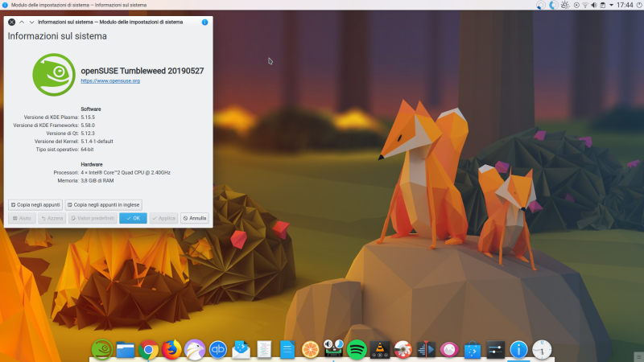
Task: Open the openSUSE launcher in the dock
Action: (x=102, y=350)
